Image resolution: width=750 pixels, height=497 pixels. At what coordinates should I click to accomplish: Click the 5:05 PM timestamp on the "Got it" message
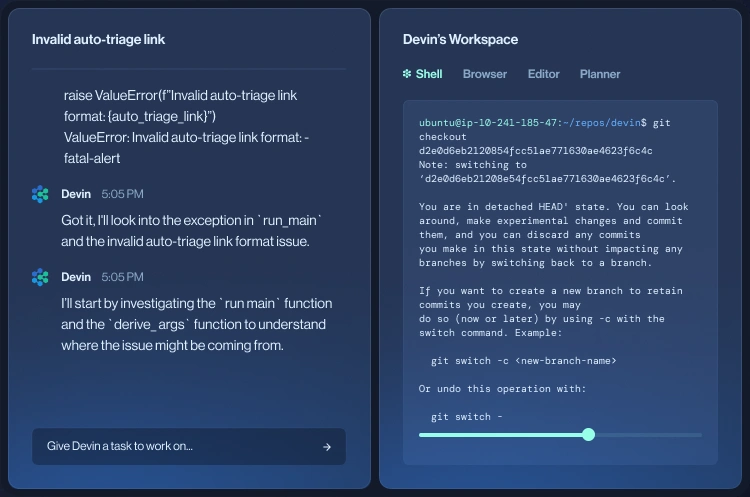[x=122, y=194]
